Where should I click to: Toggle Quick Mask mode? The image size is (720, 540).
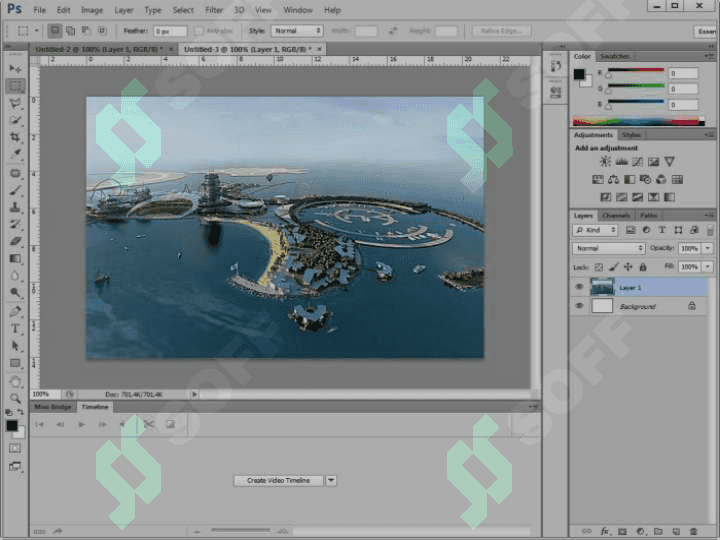15,448
